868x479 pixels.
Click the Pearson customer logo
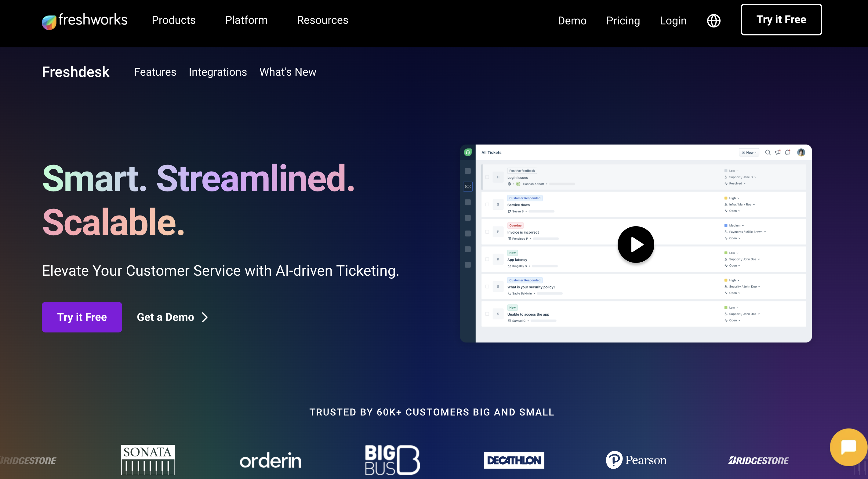coord(636,460)
